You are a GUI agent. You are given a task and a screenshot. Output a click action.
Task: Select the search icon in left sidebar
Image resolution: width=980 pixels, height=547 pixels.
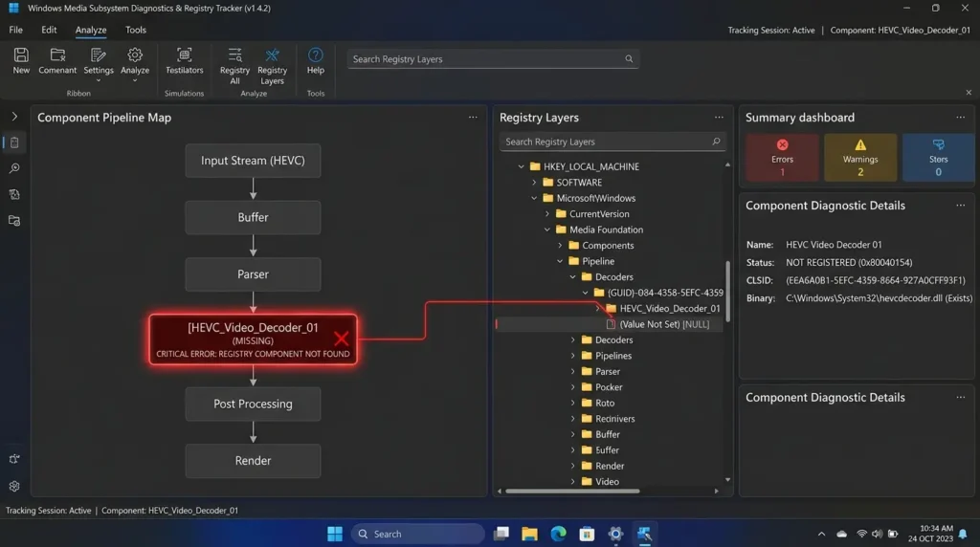tap(14, 168)
